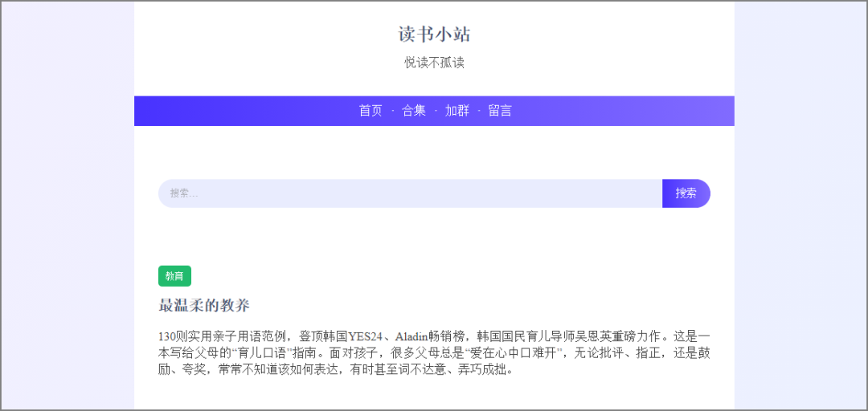Open the article 最温柔的教养
This screenshot has width=868, height=411.
pyautogui.click(x=204, y=306)
